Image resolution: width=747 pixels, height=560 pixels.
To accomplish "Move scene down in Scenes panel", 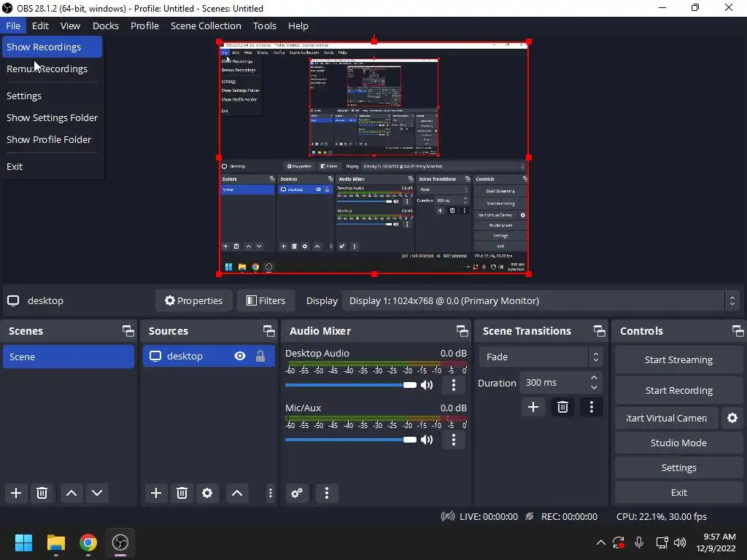I will pyautogui.click(x=97, y=493).
